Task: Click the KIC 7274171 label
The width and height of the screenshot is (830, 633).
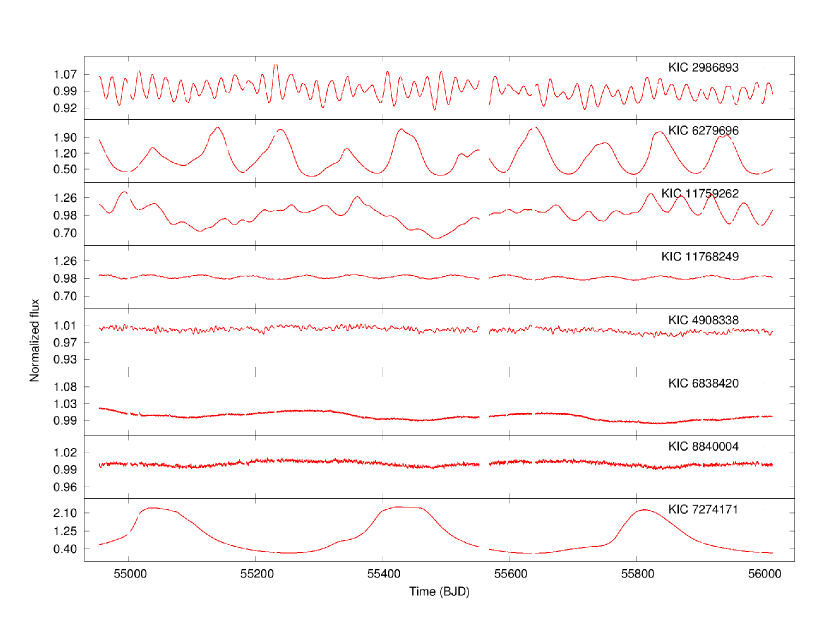Action: point(703,509)
